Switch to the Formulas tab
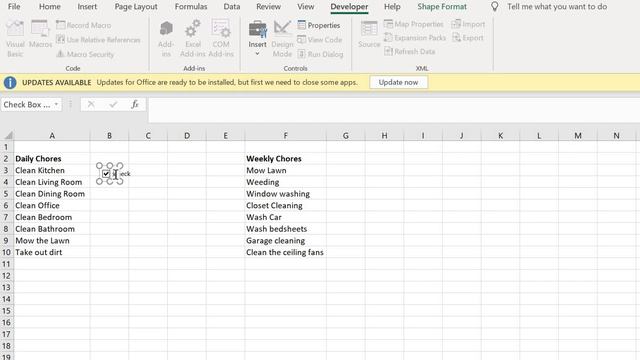The width and height of the screenshot is (640, 360). coord(191,7)
